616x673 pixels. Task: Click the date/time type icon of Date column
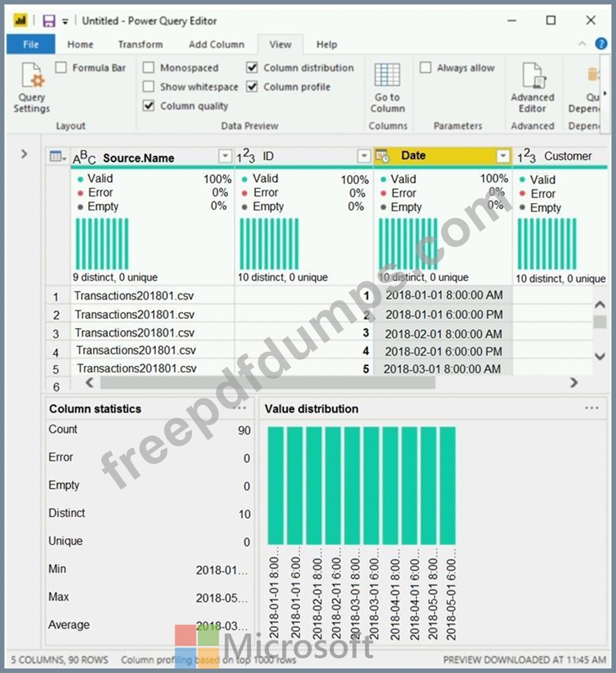click(x=382, y=156)
